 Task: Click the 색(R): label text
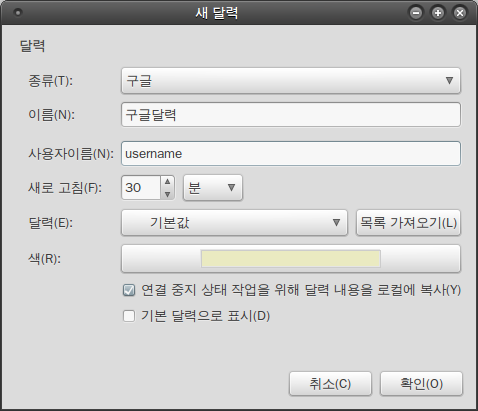[45, 259]
